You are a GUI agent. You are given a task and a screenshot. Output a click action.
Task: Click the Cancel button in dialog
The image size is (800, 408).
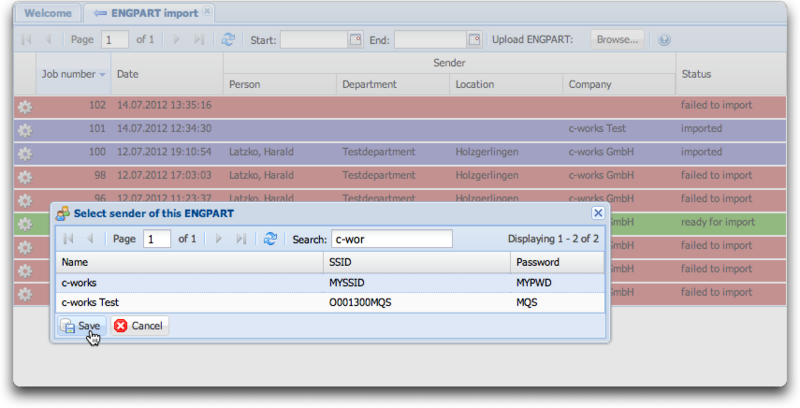point(139,326)
